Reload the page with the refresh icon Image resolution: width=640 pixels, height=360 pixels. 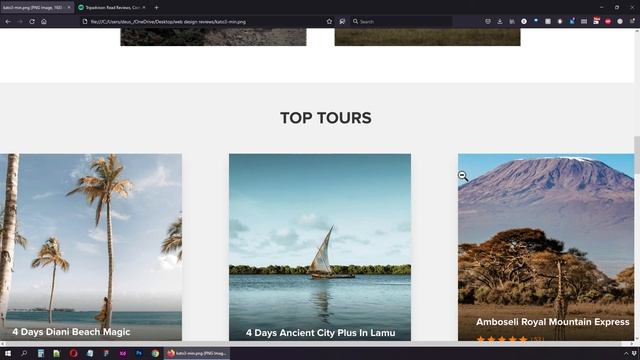(32, 22)
